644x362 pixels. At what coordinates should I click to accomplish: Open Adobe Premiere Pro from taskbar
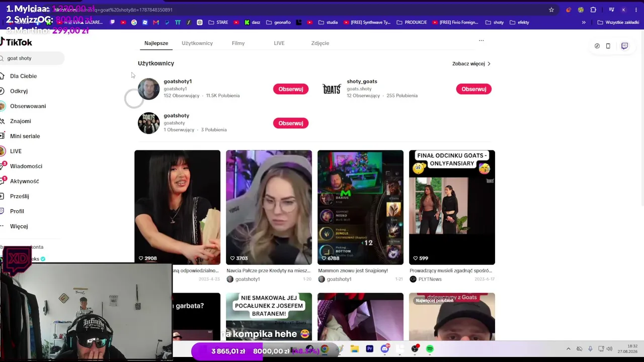click(x=370, y=349)
